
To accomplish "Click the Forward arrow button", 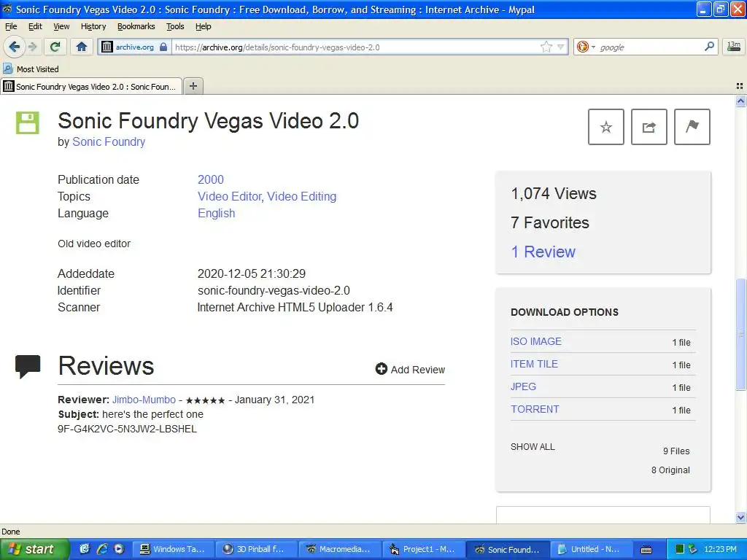I will coord(32,47).
